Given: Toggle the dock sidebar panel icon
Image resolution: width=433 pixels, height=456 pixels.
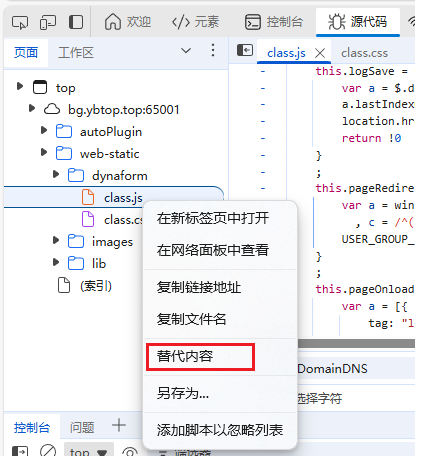Looking at the screenshot, I should 76,22.
